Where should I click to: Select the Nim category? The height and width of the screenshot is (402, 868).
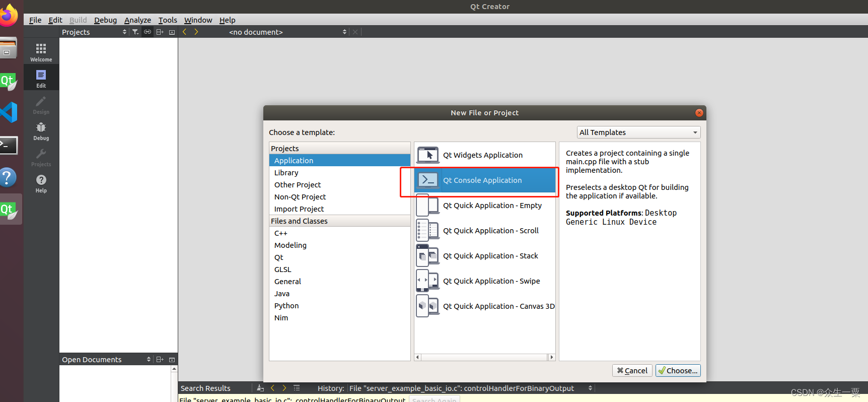click(340, 317)
